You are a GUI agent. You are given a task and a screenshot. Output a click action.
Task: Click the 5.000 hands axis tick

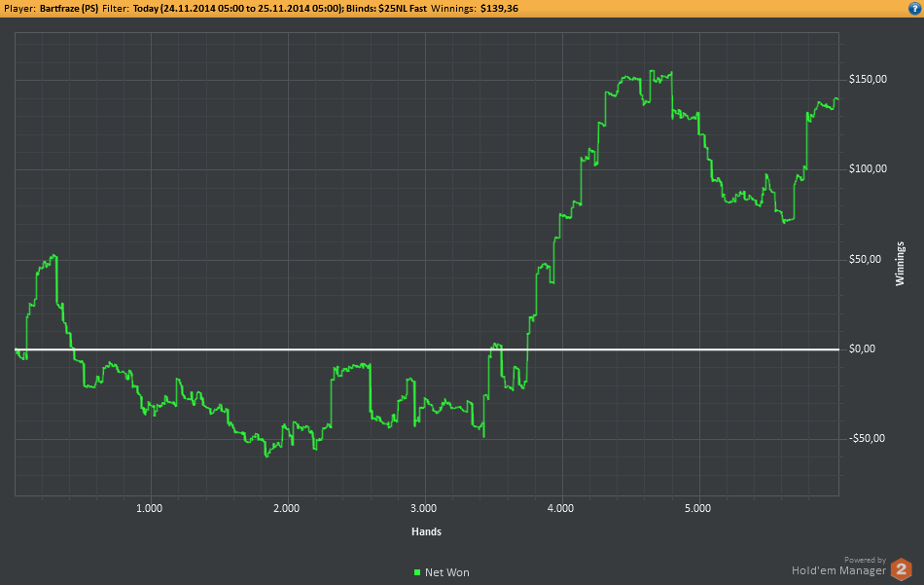697,508
